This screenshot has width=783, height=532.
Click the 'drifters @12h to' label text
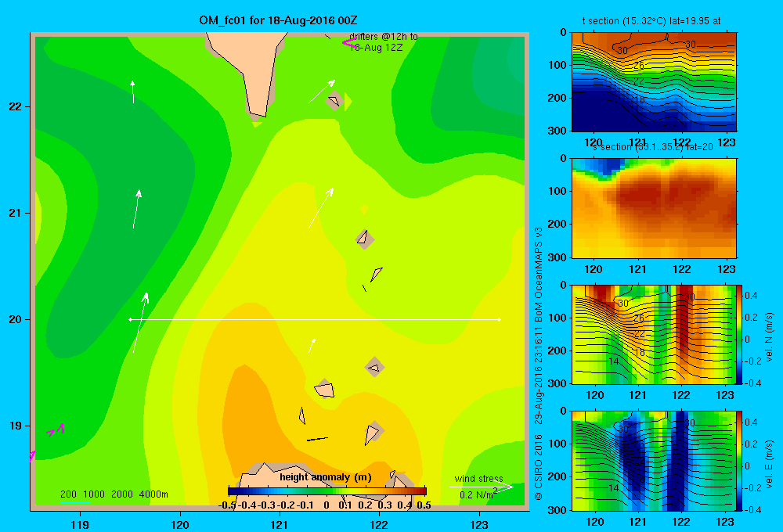point(384,37)
